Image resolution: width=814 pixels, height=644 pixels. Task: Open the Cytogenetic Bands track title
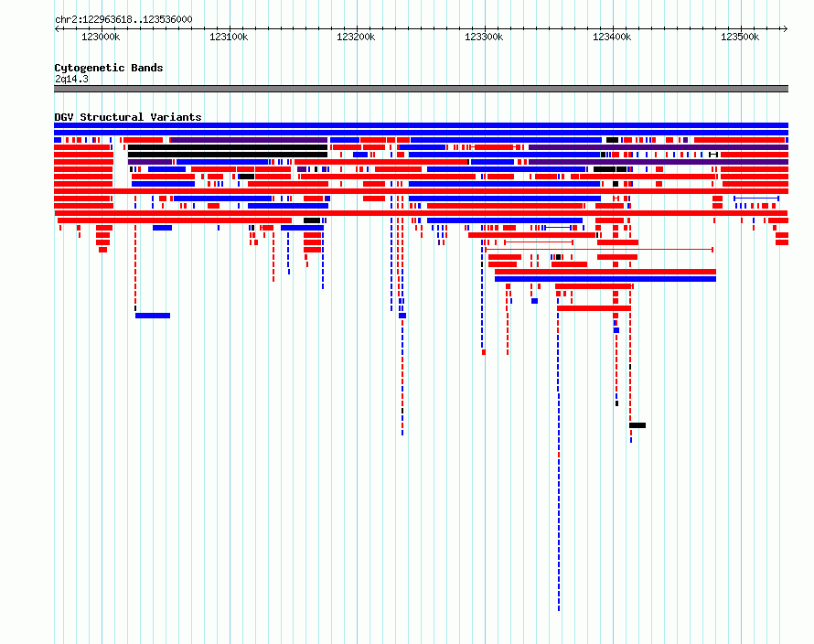[x=109, y=68]
